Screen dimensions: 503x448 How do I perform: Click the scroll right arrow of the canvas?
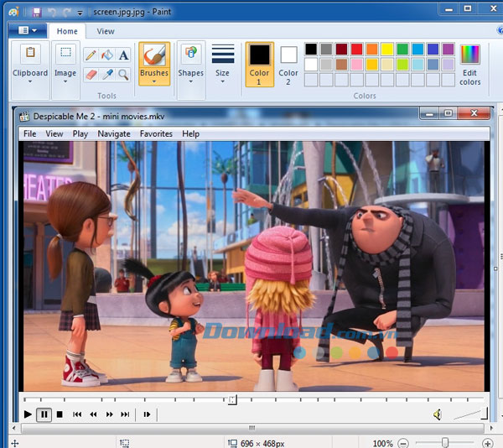(491, 428)
